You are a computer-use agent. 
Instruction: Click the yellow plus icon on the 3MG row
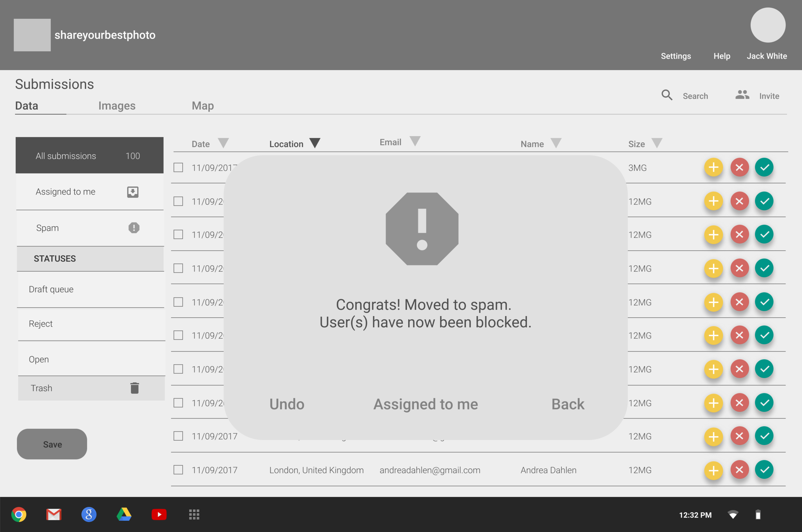click(713, 167)
